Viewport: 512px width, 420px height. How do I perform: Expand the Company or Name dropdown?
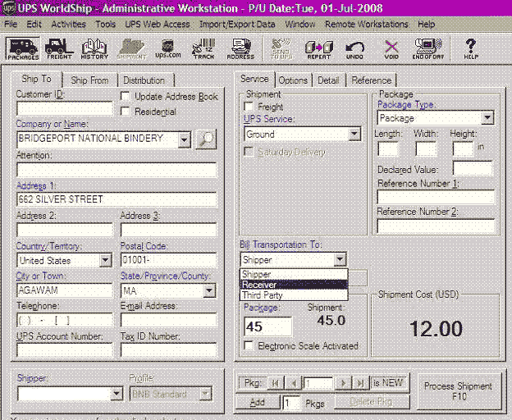click(185, 139)
